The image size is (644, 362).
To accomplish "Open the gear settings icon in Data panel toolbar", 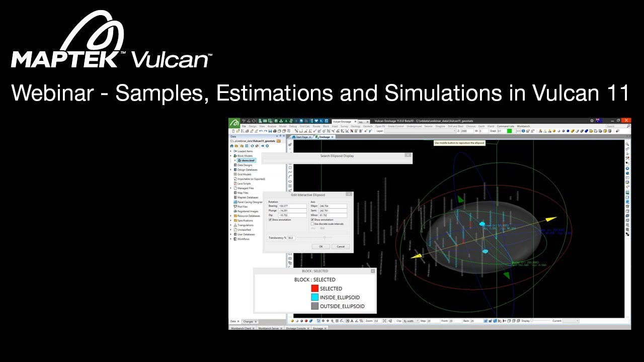I will click(x=267, y=146).
